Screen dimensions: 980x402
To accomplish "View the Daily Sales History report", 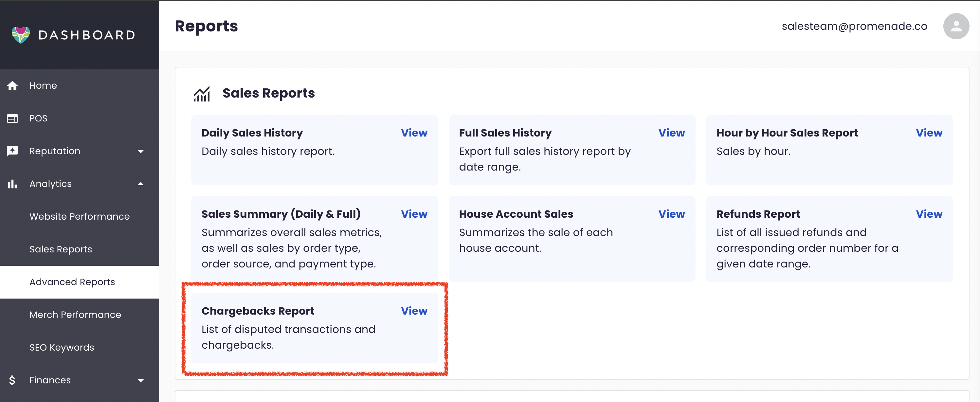I will (x=414, y=133).
